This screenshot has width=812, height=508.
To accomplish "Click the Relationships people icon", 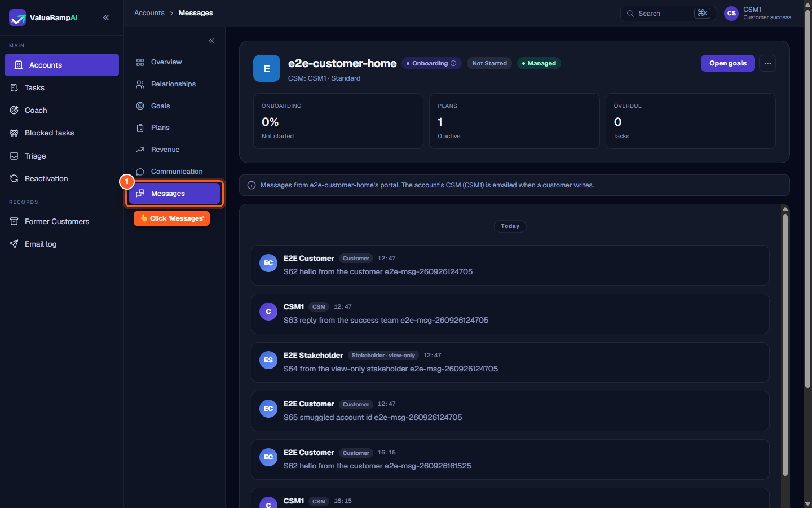I will [x=140, y=84].
